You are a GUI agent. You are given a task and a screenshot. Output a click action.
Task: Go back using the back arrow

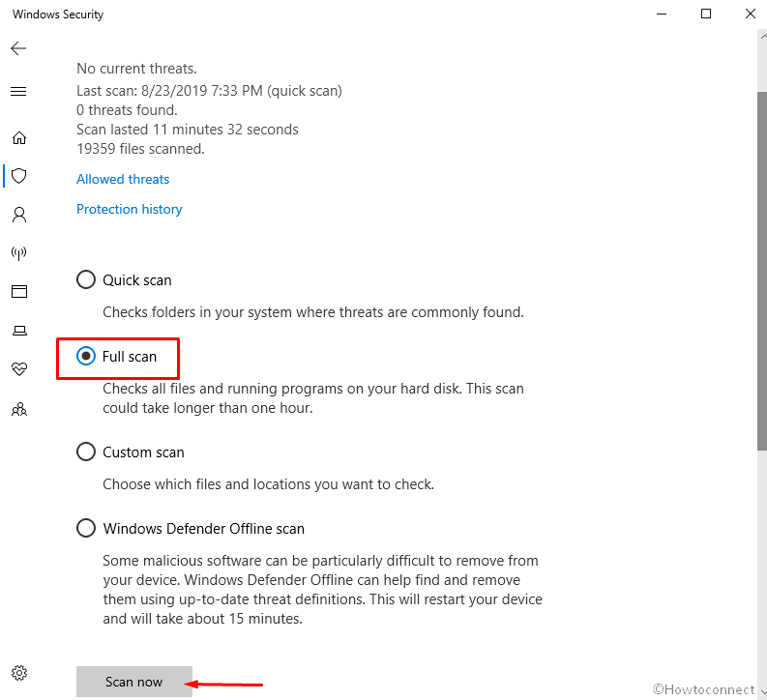[x=18, y=48]
